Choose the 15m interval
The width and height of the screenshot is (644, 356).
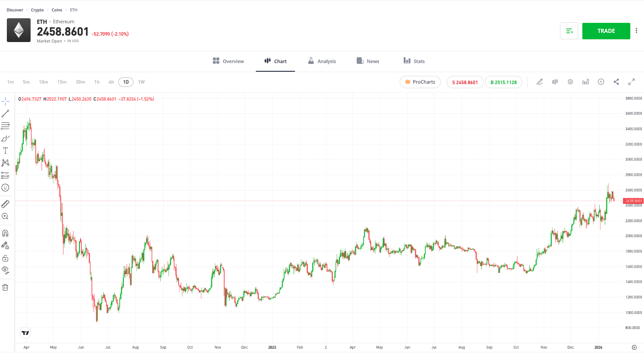(x=62, y=82)
